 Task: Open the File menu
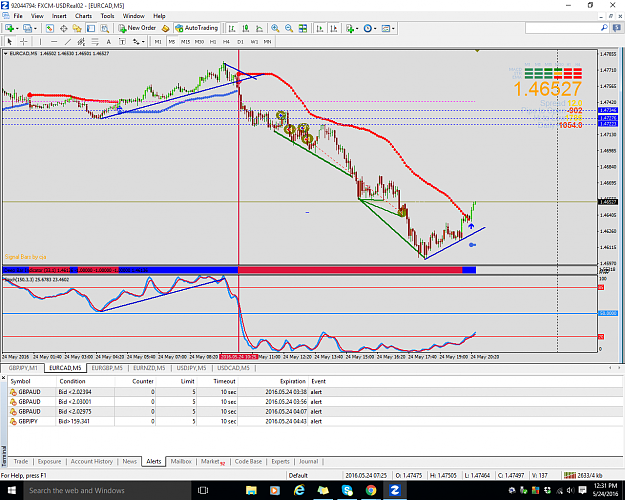click(x=18, y=16)
